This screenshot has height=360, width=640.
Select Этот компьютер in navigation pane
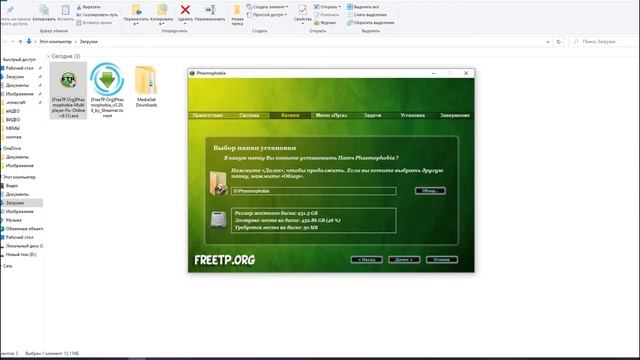pyautogui.click(x=19, y=177)
